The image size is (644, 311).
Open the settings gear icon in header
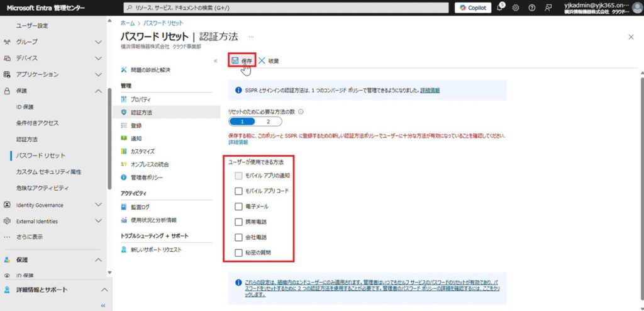point(516,8)
